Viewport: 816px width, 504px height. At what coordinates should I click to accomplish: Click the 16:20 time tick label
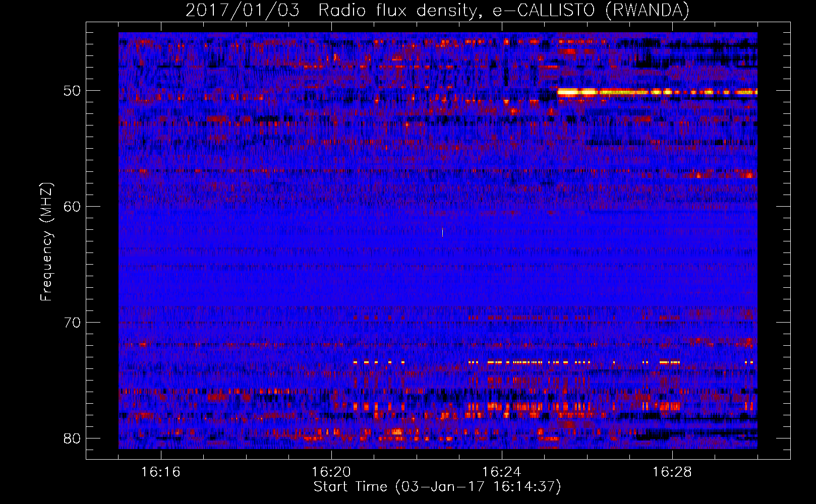[x=331, y=472]
